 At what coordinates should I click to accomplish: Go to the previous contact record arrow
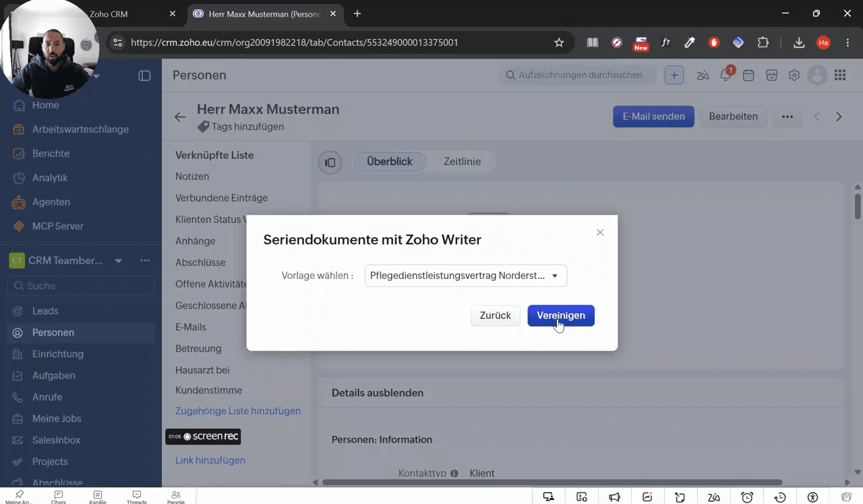(817, 117)
